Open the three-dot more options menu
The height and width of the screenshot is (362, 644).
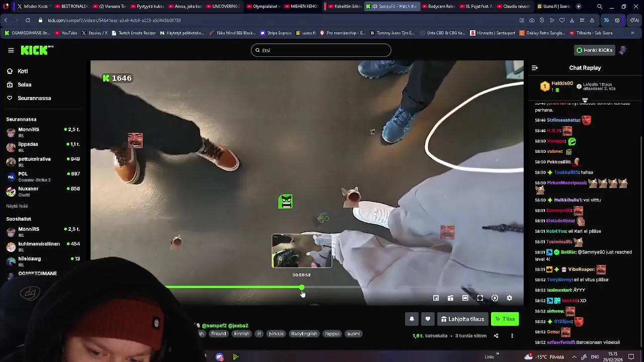(x=512, y=336)
